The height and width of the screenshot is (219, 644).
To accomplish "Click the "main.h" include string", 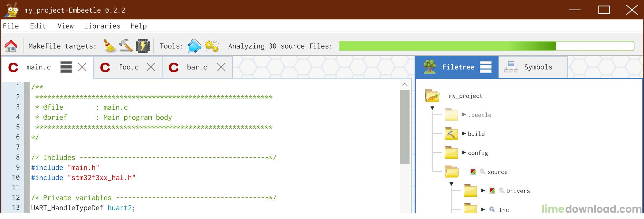I will click(83, 168).
